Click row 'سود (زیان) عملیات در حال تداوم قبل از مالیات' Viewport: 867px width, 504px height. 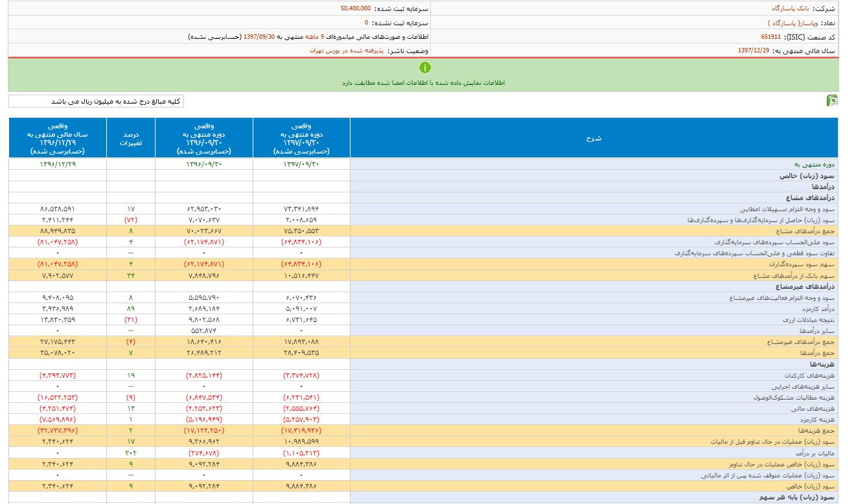424,442
